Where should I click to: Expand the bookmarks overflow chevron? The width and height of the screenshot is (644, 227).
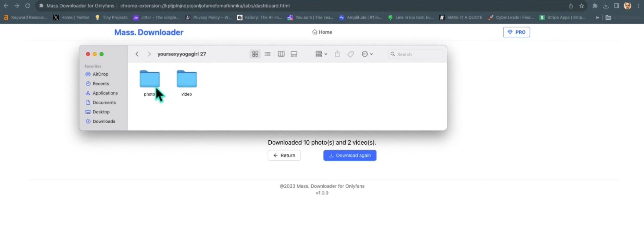[597, 17]
